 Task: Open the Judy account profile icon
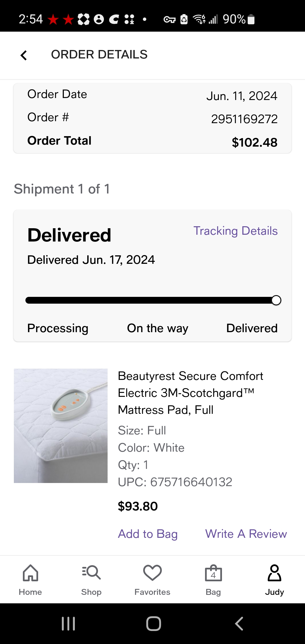274,573
